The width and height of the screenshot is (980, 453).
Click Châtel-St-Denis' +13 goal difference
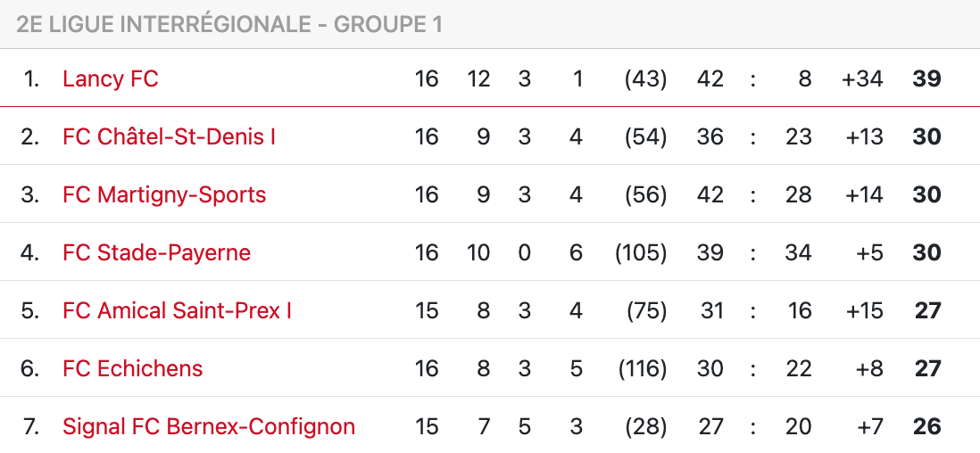point(862,136)
